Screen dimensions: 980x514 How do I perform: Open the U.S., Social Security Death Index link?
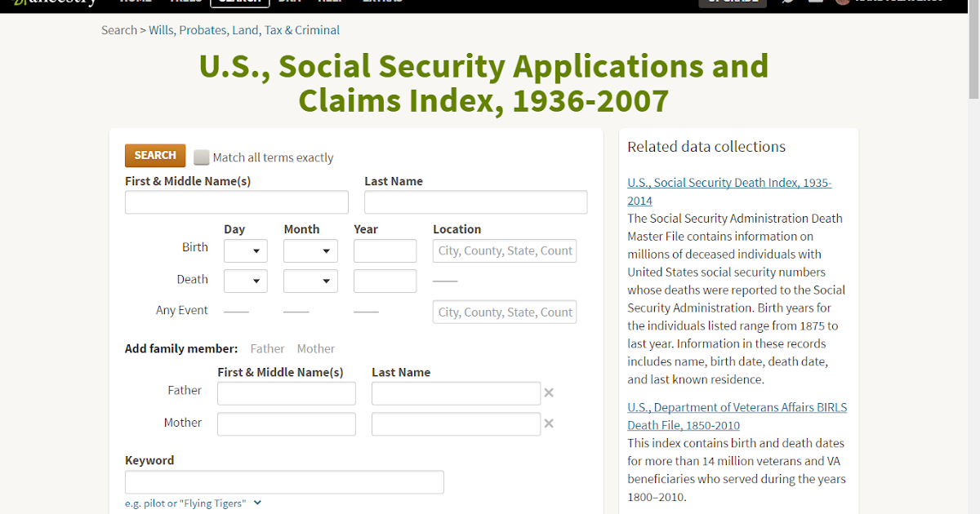pos(729,192)
